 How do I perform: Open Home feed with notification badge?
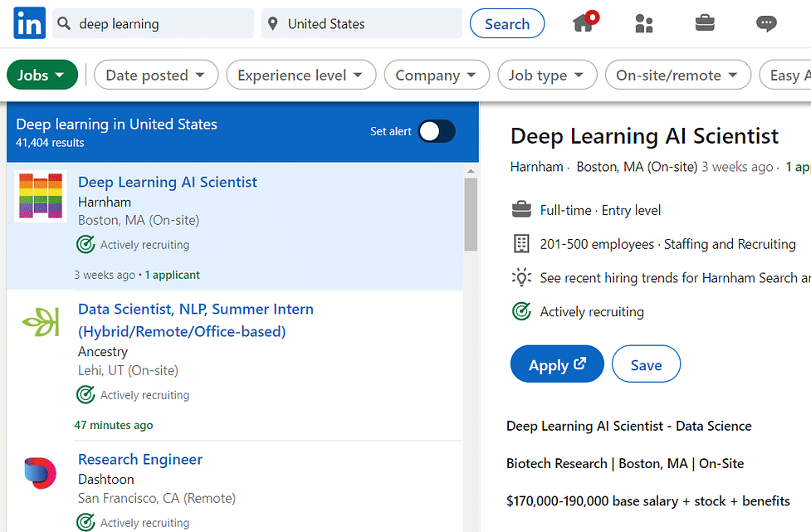coord(585,22)
